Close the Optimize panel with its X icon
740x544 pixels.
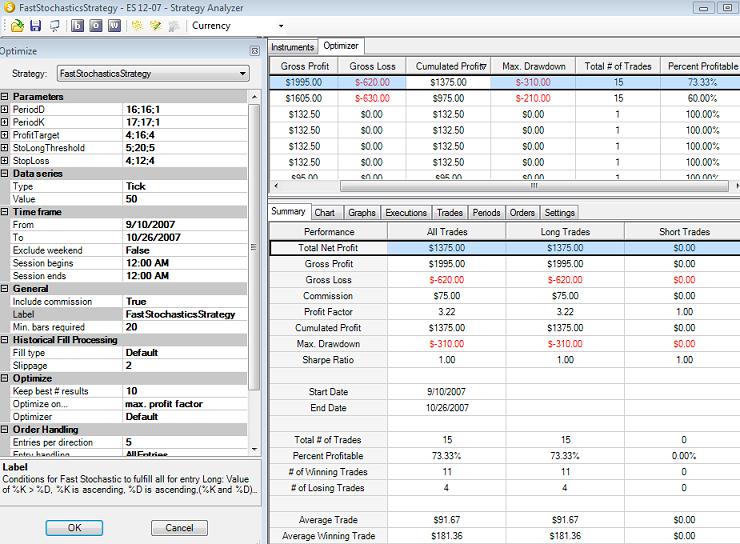pos(254,51)
